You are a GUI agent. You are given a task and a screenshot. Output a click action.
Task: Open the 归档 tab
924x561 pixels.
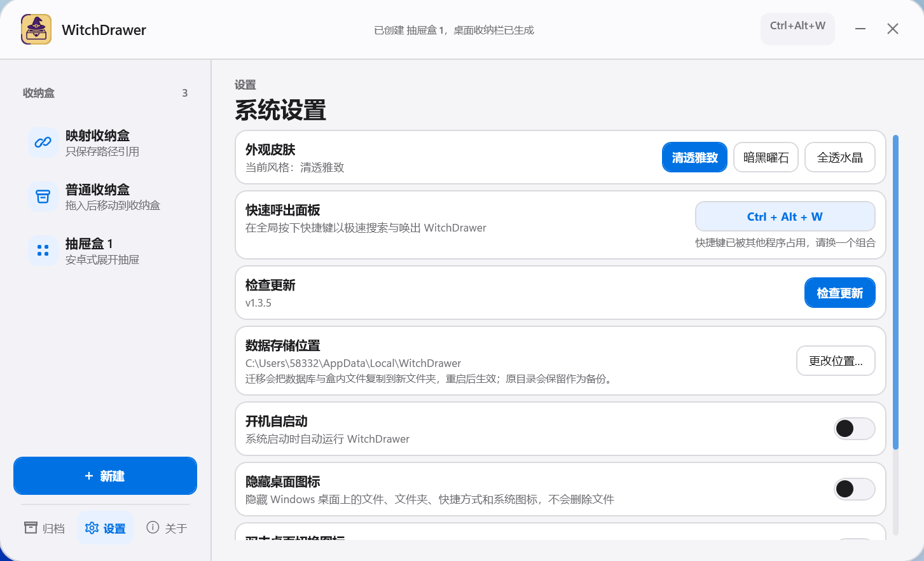point(45,528)
